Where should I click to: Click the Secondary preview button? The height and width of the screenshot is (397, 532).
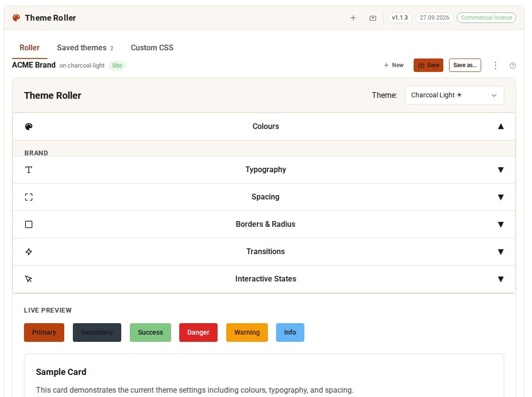[x=97, y=333]
